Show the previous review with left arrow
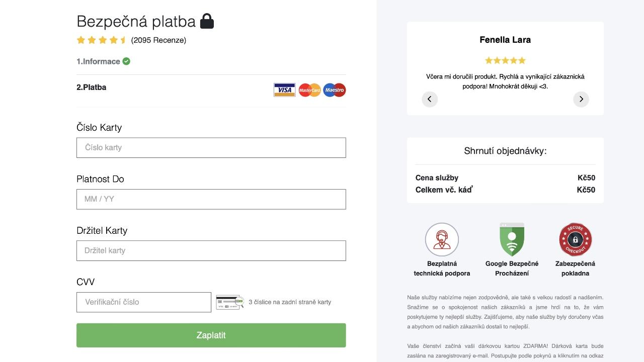 click(x=430, y=99)
